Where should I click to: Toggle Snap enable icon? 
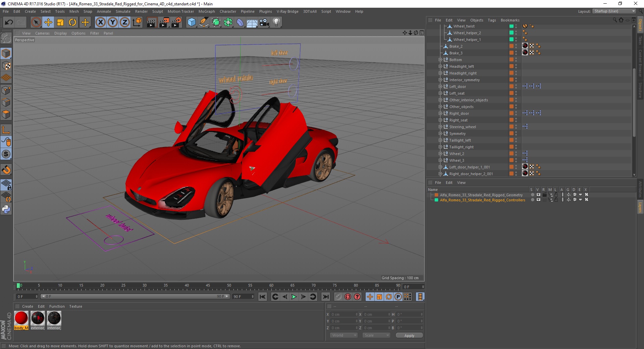point(6,154)
